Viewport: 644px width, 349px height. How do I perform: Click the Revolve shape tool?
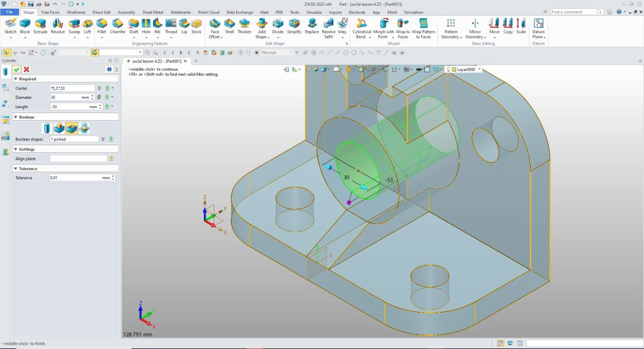tap(58, 25)
